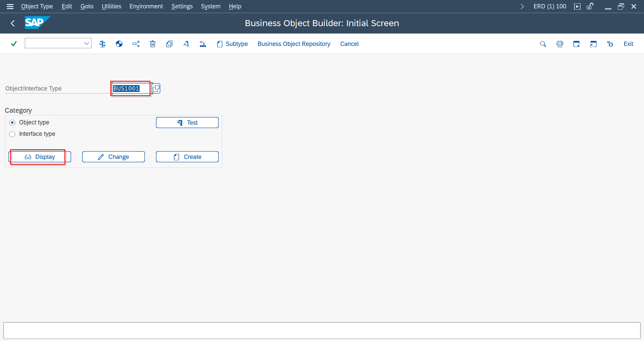Click the new window/session icon
Viewport: 644px width, 341px height.
[x=577, y=44]
